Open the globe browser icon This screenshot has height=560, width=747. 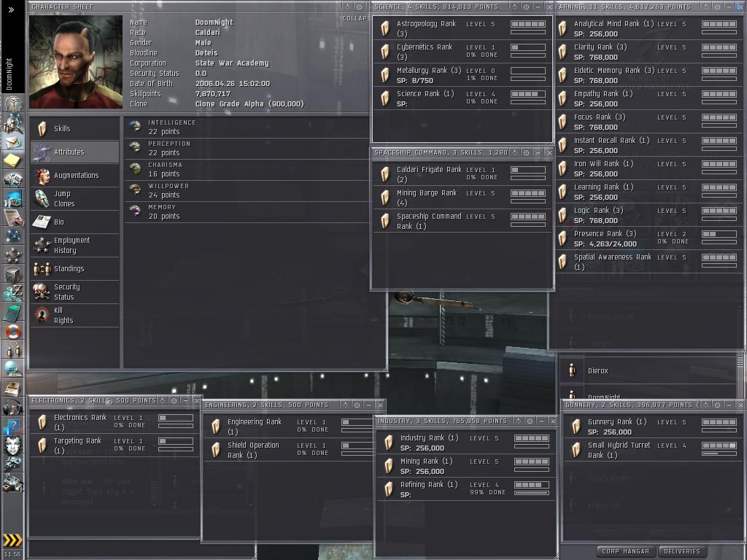pos(12,369)
